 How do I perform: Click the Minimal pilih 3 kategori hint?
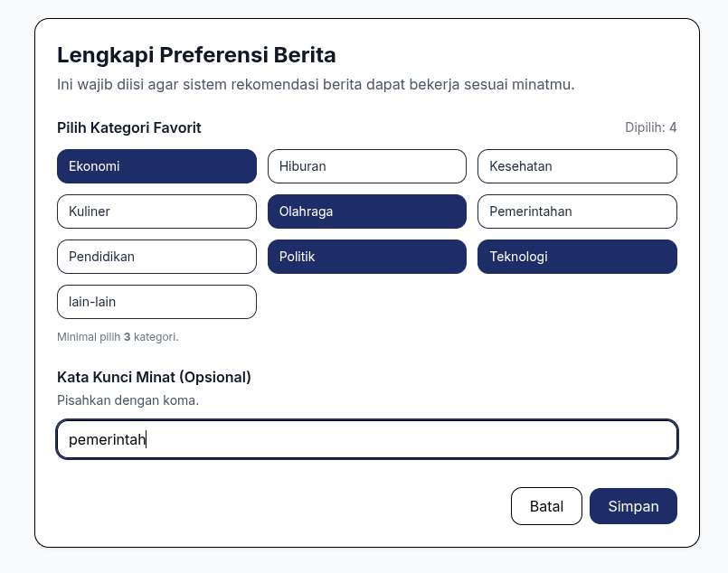tap(118, 337)
